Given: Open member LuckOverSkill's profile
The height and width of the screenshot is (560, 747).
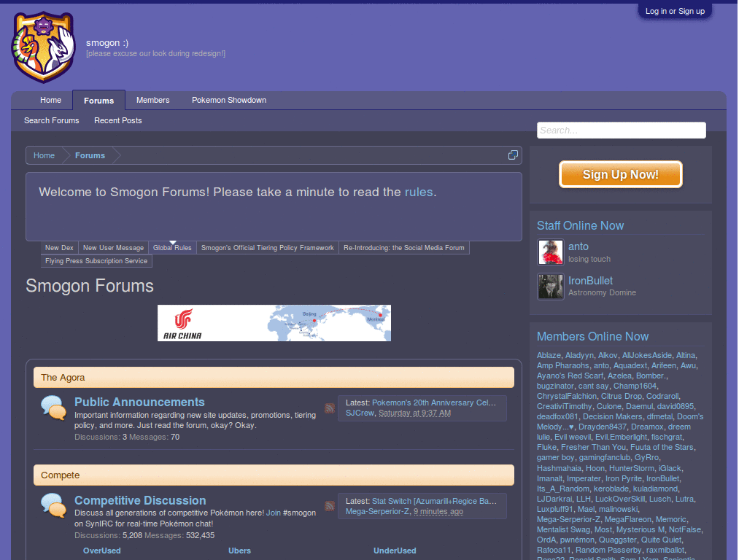Looking at the screenshot, I should coord(620,499).
